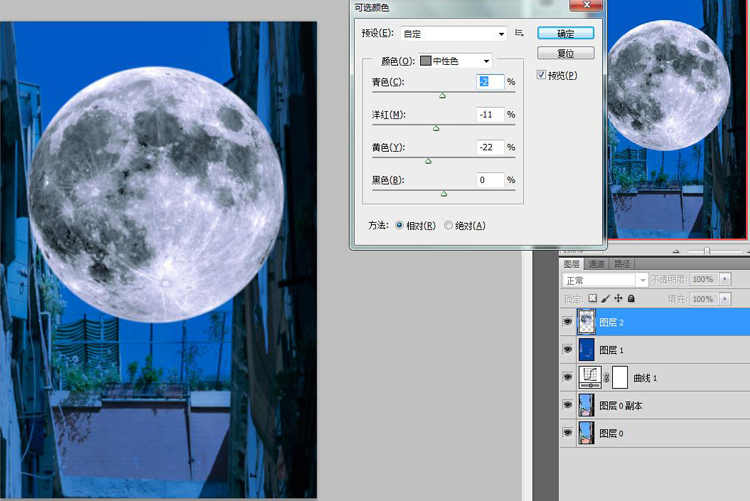Open the 不透明度 opacity slider arrow
This screenshot has width=750, height=501.
[726, 279]
